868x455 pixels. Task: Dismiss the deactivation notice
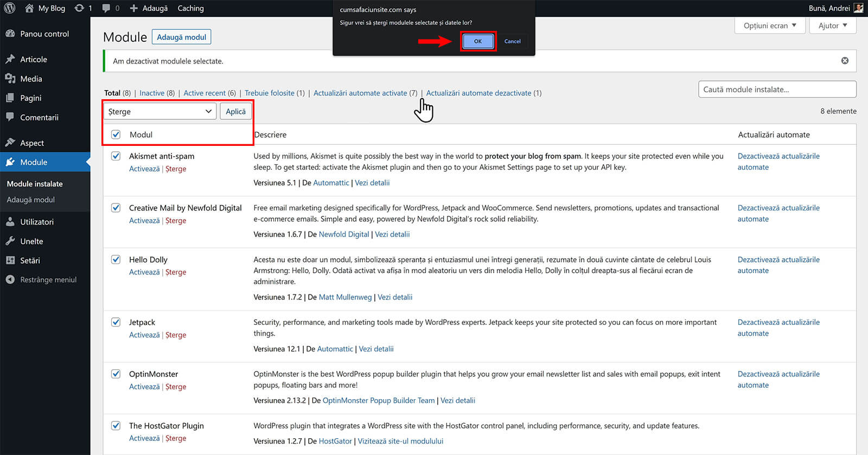[x=845, y=61]
